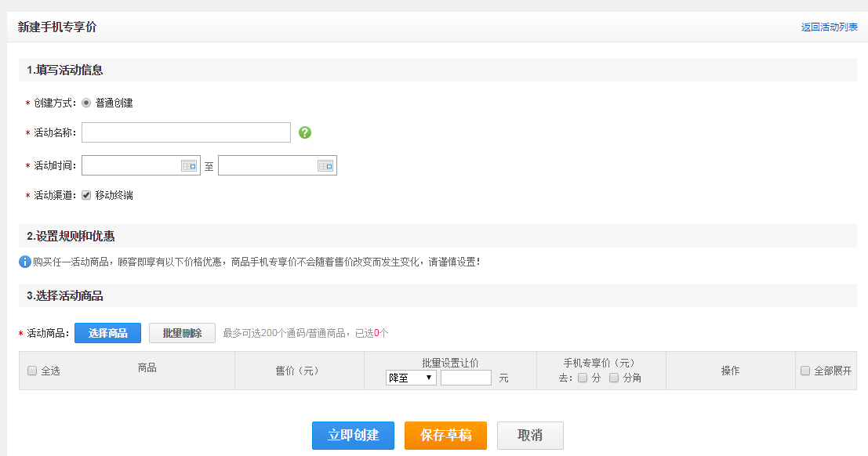The image size is (868, 456).
Task: Toggle the 分角 checkbox
Action: tap(614, 378)
